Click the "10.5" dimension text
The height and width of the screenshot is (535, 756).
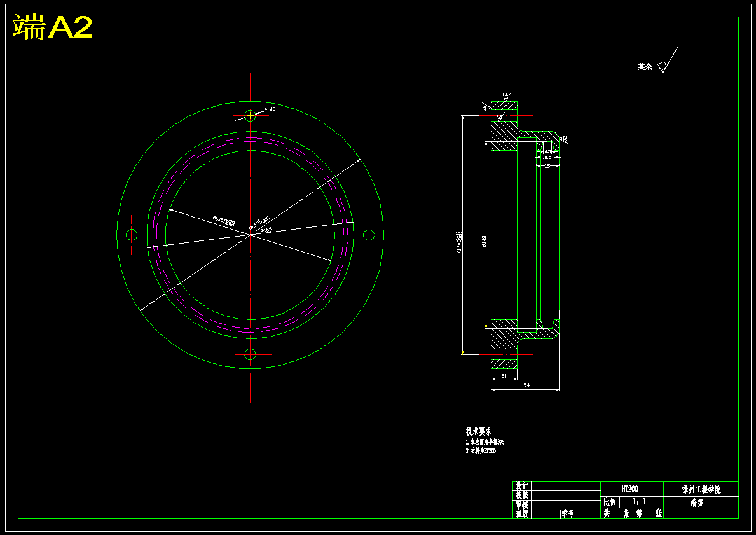coord(547,158)
